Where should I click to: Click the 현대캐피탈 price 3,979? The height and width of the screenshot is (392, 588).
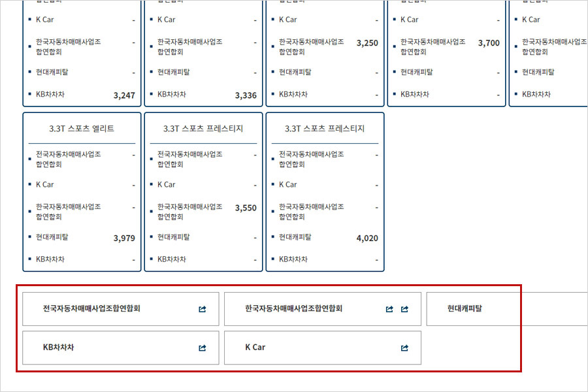(124, 238)
